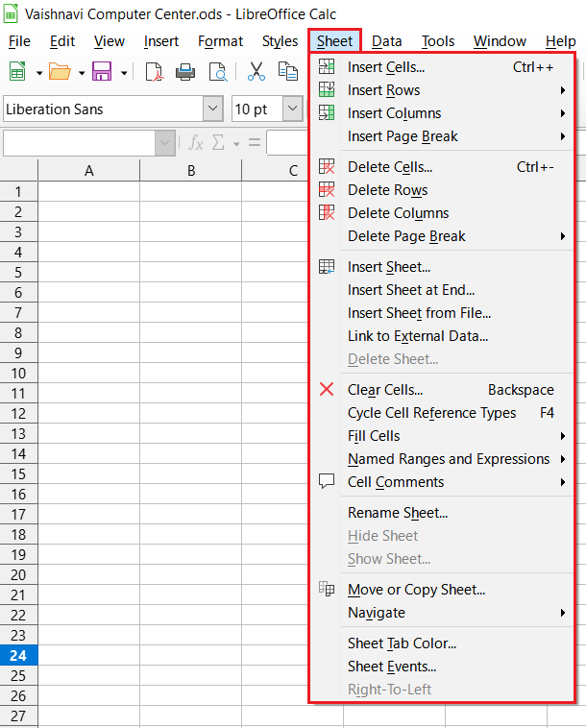The width and height of the screenshot is (586, 728).
Task: Expand the Open recent files dropdown arrow
Action: point(82,73)
